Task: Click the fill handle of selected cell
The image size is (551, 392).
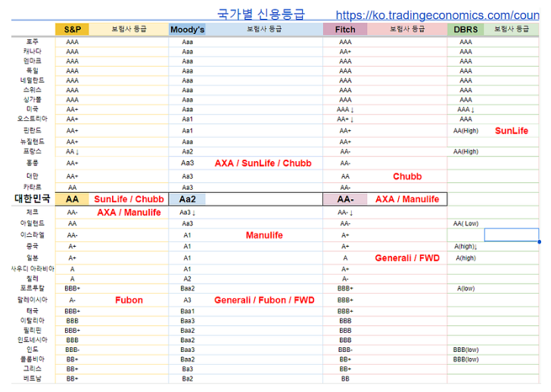Action: click(x=539, y=242)
